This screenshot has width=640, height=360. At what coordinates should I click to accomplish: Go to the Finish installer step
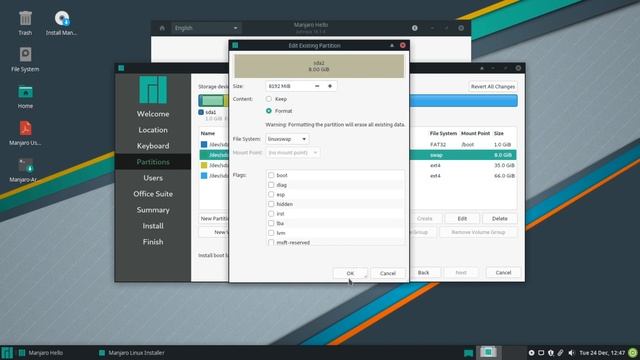153,242
